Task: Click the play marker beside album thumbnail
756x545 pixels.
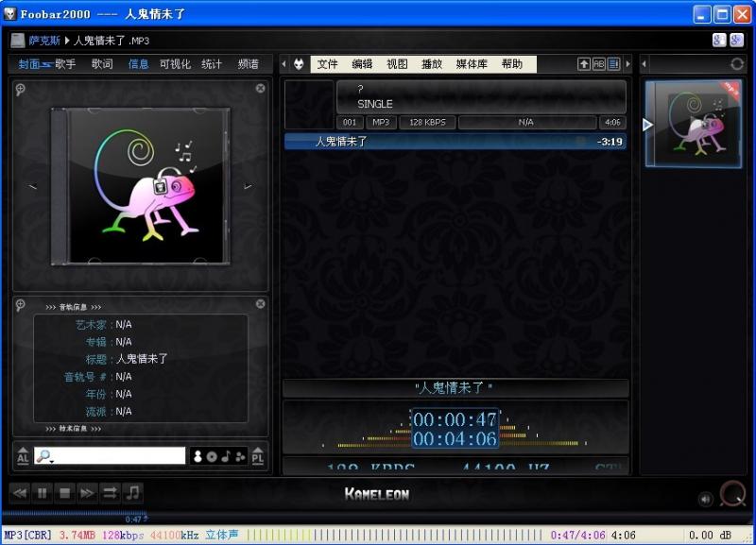Action: 647,125
